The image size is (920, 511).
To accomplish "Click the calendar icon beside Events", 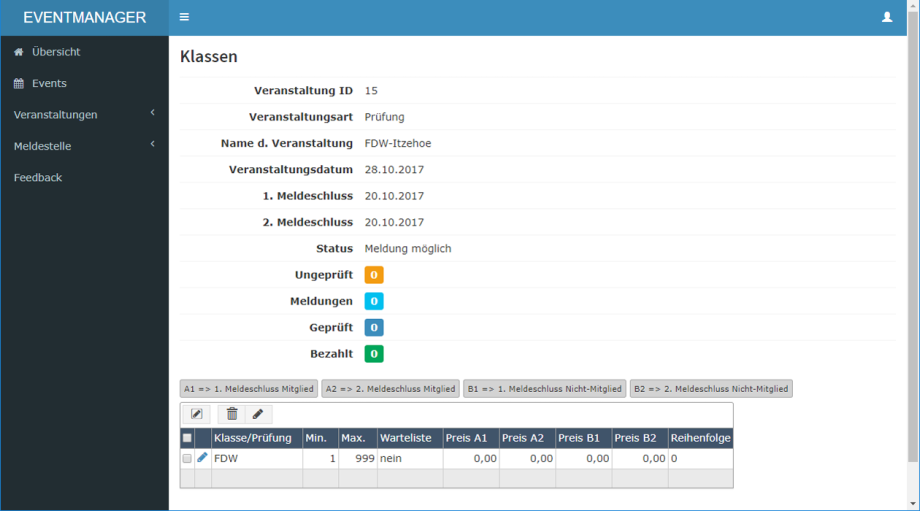I will click(19, 83).
